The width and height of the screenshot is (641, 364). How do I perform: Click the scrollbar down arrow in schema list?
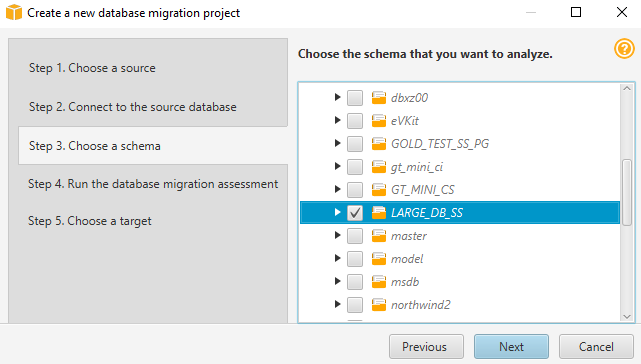click(627, 316)
